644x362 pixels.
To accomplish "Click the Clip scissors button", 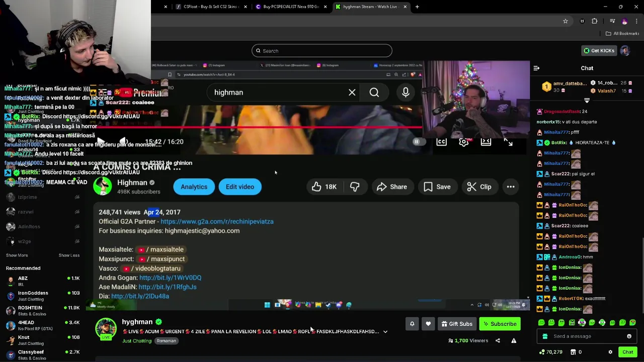I will point(479,187).
